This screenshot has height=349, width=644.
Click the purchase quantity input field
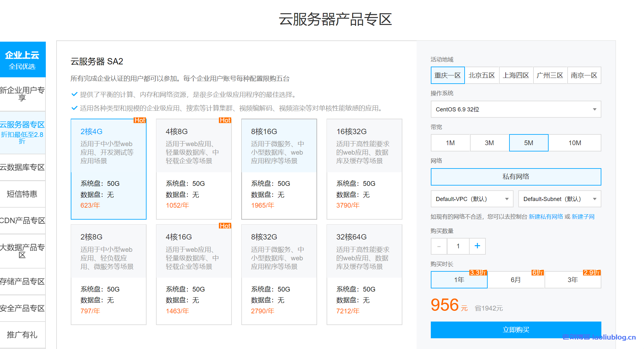coord(458,246)
